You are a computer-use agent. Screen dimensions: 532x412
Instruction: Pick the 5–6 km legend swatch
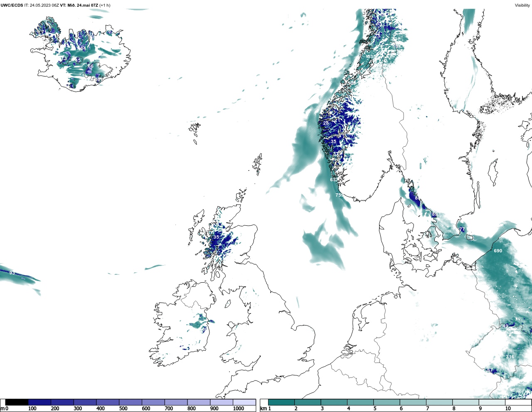[x=387, y=402]
